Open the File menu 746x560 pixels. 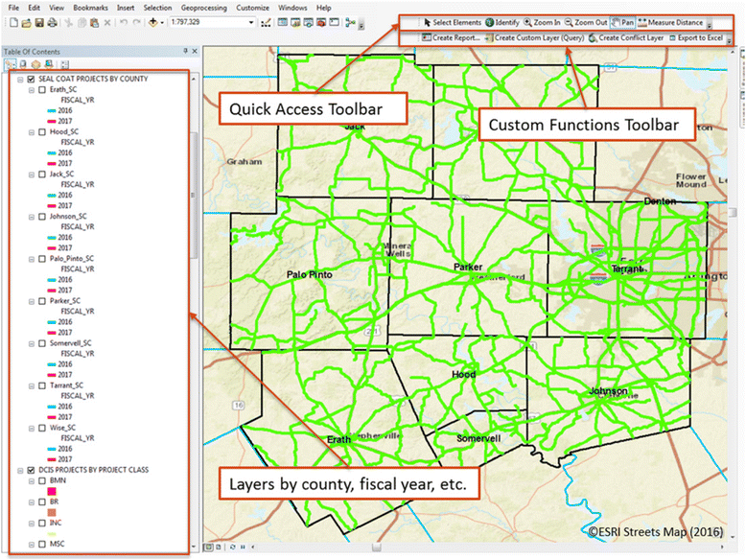[x=13, y=8]
